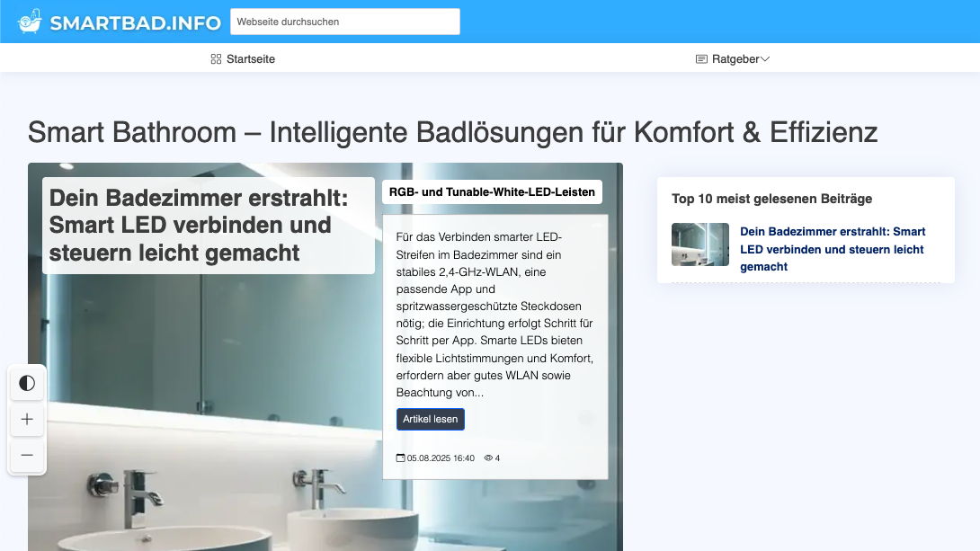Click the eye views icon
Viewport: 980px width, 551px height.
488,458
